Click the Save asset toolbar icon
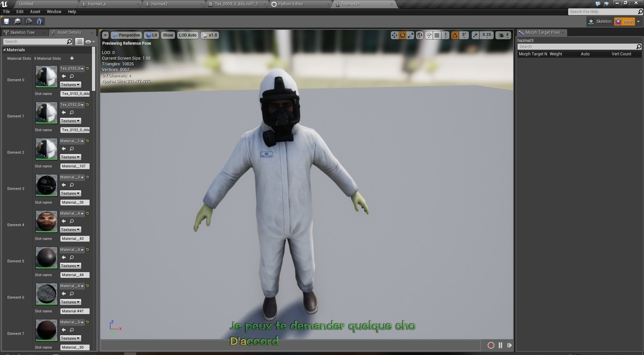The image size is (644, 355). tap(6, 21)
